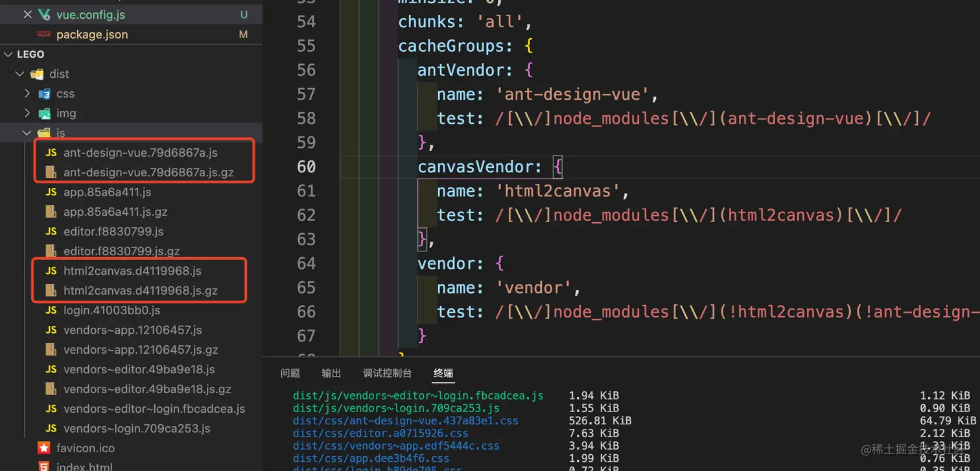Click the npm icon beside package.json
This screenshot has width=980, height=471.
44,34
